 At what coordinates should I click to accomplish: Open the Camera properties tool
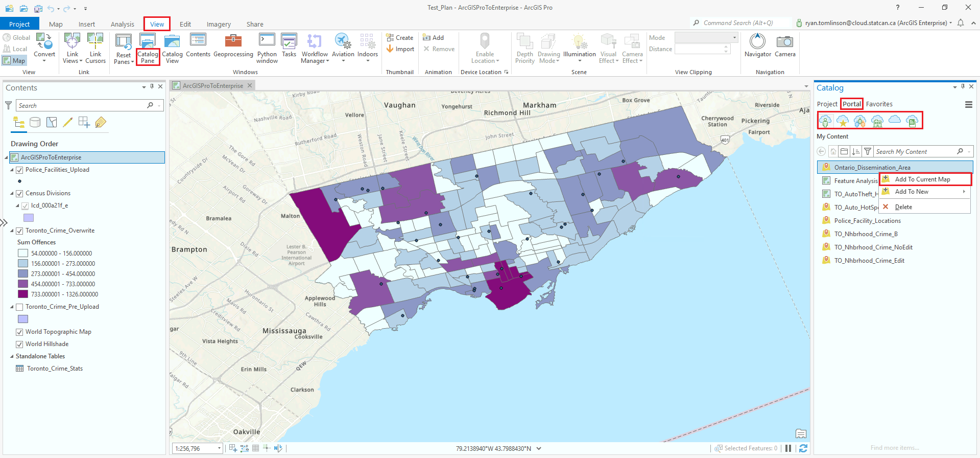(x=785, y=46)
